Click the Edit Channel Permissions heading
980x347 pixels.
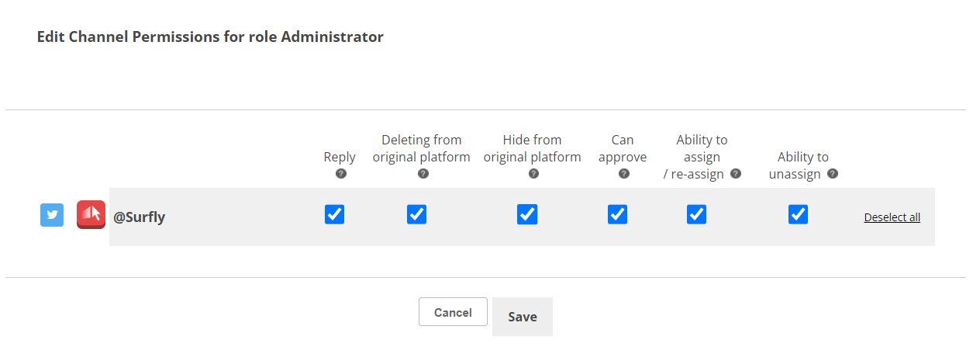click(210, 36)
